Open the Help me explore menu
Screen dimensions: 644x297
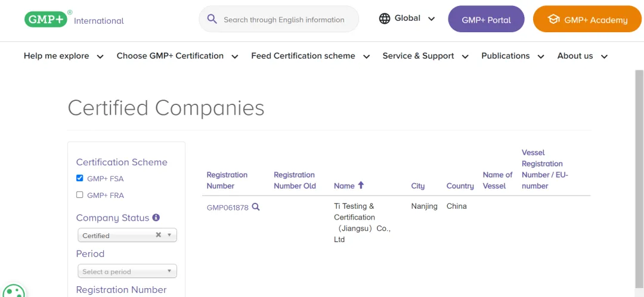(x=63, y=56)
